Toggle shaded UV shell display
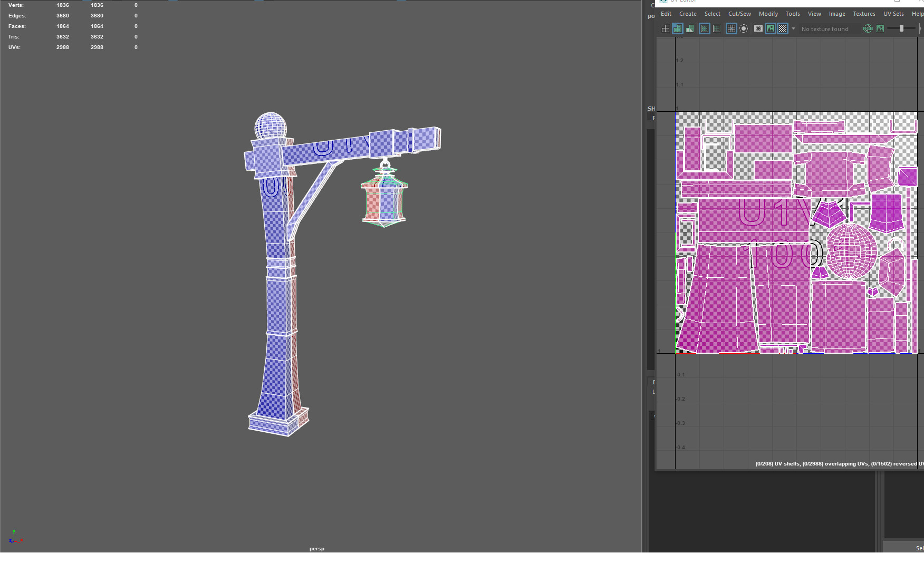The image size is (924, 563). click(x=677, y=29)
